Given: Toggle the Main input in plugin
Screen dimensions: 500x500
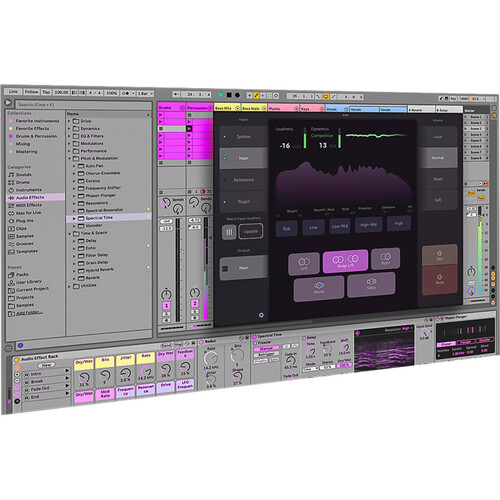Looking at the screenshot, I should tap(243, 158).
